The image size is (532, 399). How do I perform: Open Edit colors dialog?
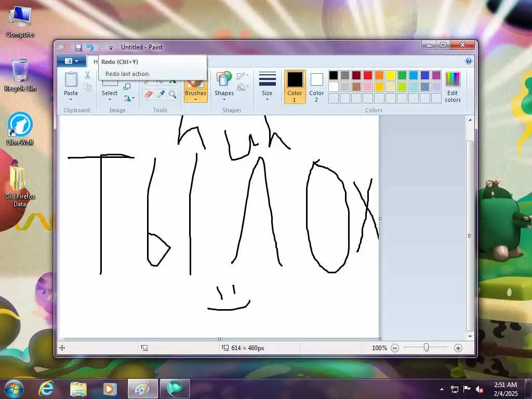pos(453,87)
